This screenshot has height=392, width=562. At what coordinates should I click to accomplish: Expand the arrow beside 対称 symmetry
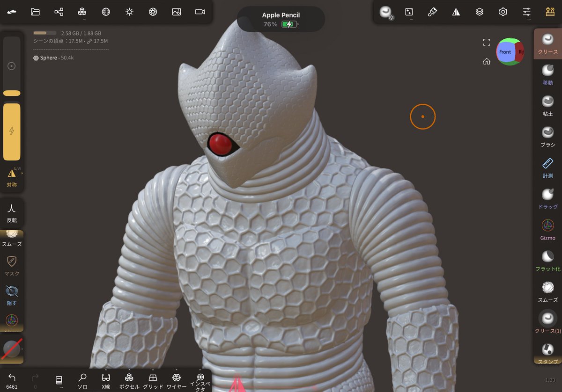22,174
